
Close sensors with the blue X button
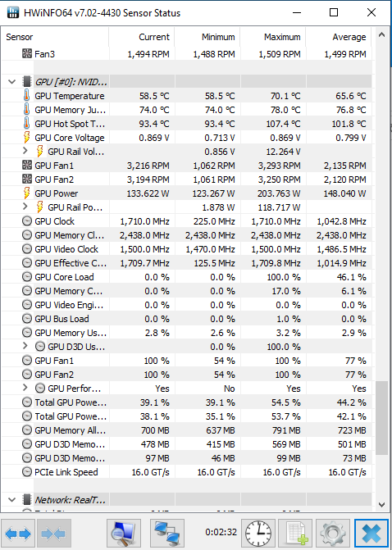(x=371, y=534)
